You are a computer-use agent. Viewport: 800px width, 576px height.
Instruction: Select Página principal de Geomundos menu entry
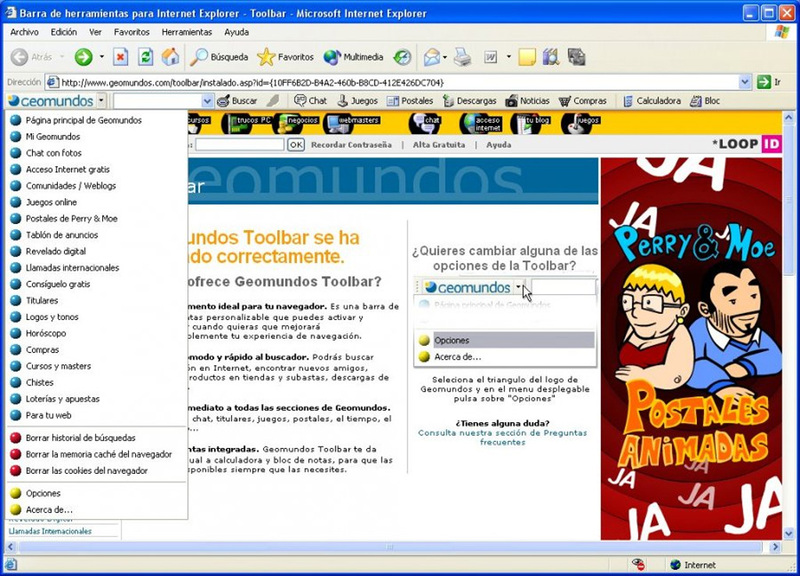coord(96,120)
